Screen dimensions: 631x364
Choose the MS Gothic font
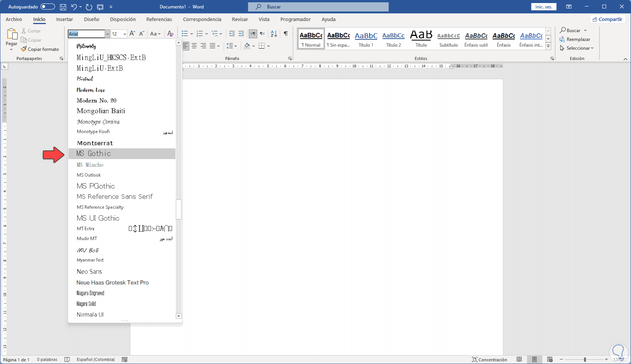pos(122,154)
